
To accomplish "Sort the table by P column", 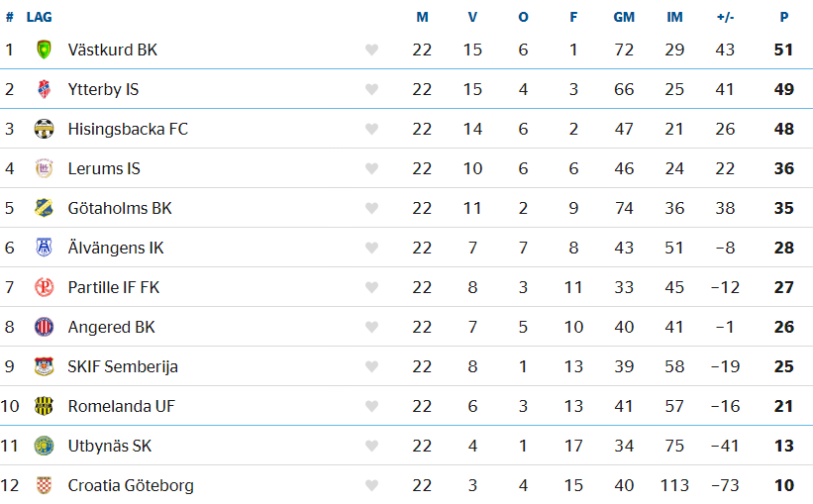I will click(784, 17).
